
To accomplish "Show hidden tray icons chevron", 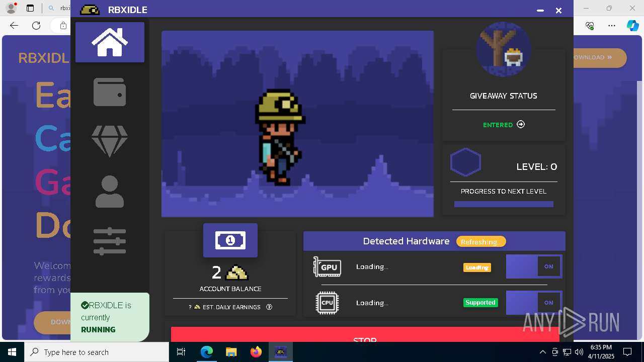I will (x=542, y=352).
